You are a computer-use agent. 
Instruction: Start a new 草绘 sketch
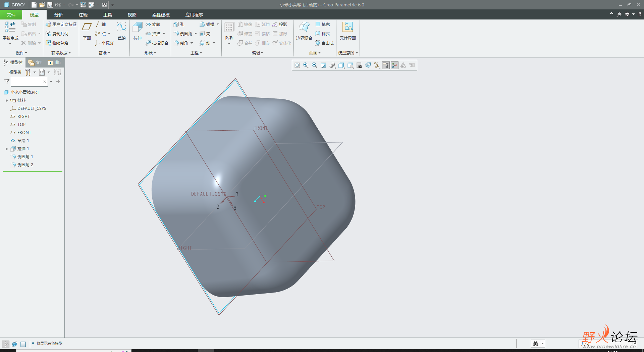coord(122,31)
